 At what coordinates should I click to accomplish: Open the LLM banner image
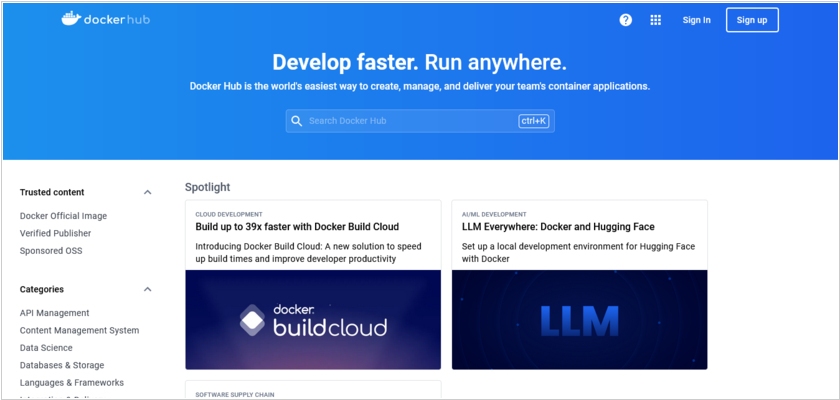click(x=580, y=320)
